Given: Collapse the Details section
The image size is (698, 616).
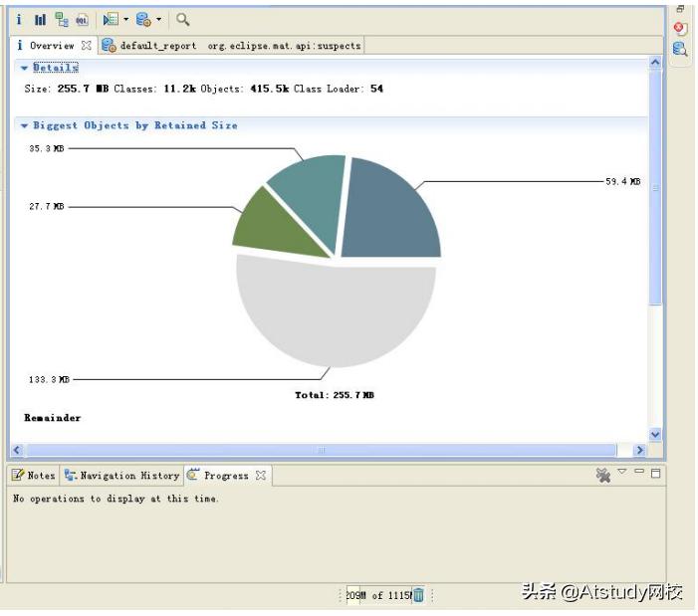Looking at the screenshot, I should (x=25, y=68).
